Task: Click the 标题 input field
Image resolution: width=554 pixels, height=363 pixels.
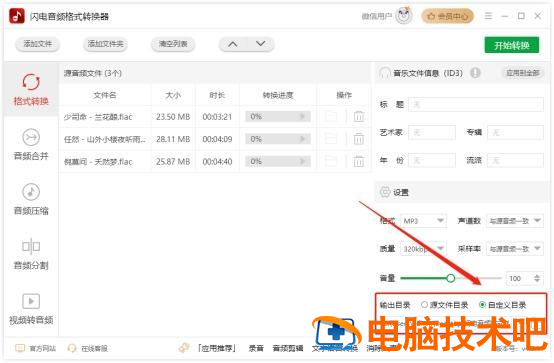Action: (x=476, y=105)
